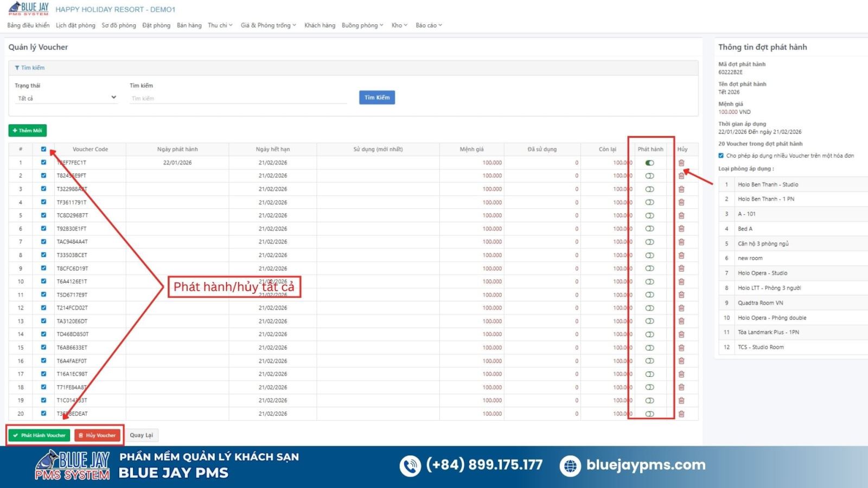
Task: Click the trash icon in row 7
Action: tap(681, 242)
